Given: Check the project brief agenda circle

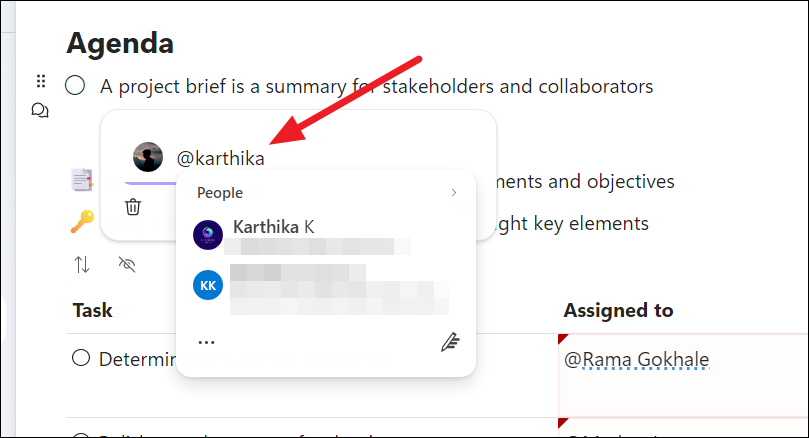Looking at the screenshot, I should click(75, 86).
